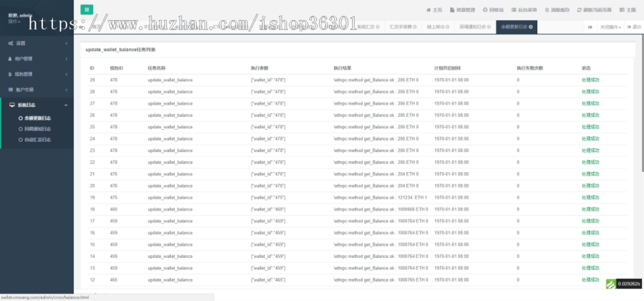Open the 主题 theme selector
Image resolution: width=644 pixels, height=301 pixels.
(628, 10)
